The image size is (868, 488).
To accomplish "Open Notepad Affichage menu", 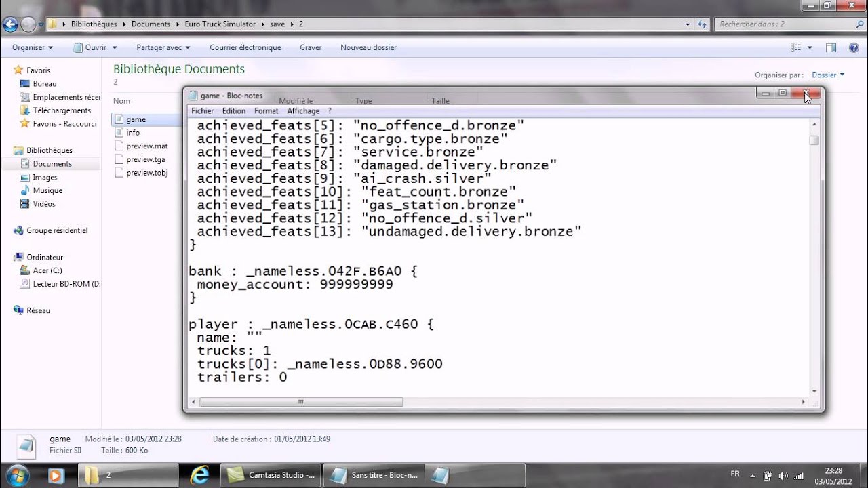I will click(x=303, y=111).
